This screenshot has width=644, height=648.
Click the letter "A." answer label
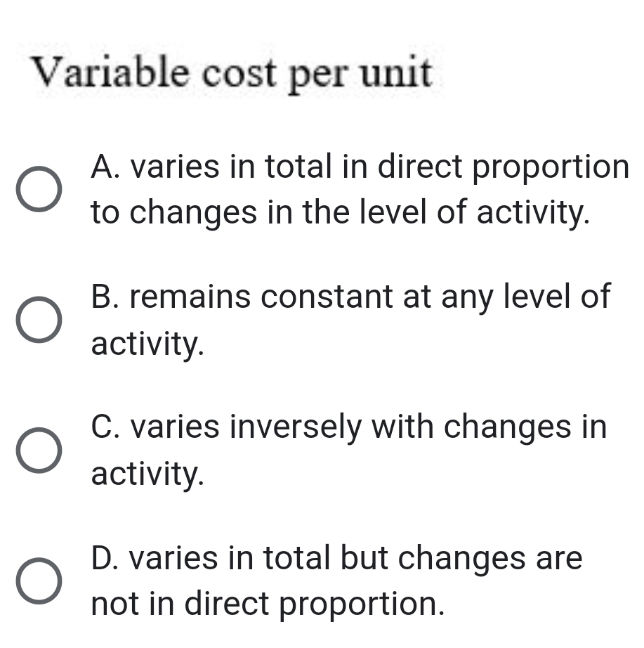106,167
